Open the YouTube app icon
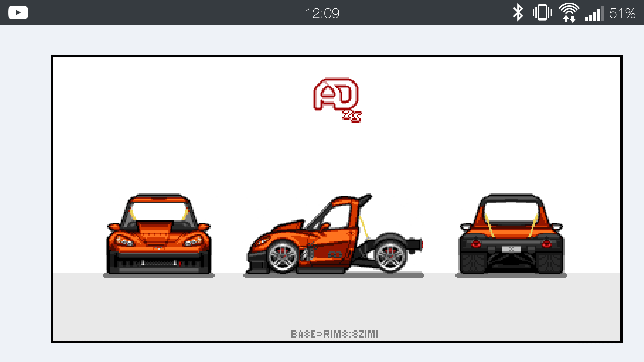Image resolution: width=644 pixels, height=362 pixels. (18, 12)
